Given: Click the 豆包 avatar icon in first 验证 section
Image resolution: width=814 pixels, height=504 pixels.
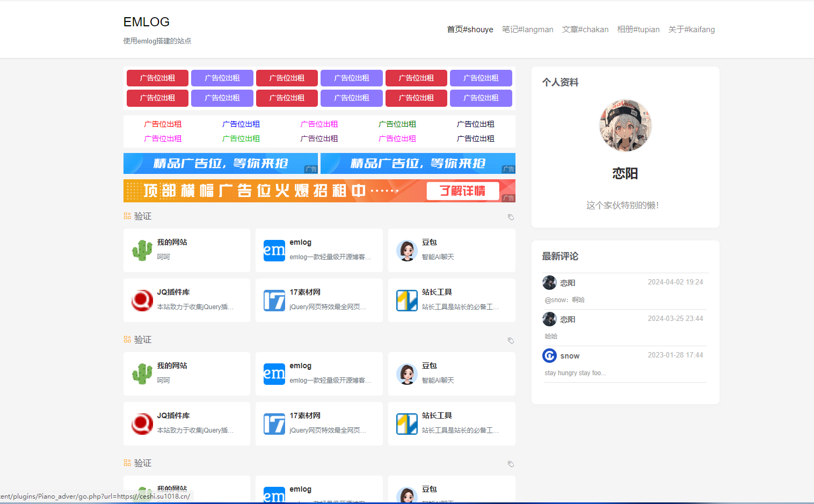Looking at the screenshot, I should tap(407, 251).
